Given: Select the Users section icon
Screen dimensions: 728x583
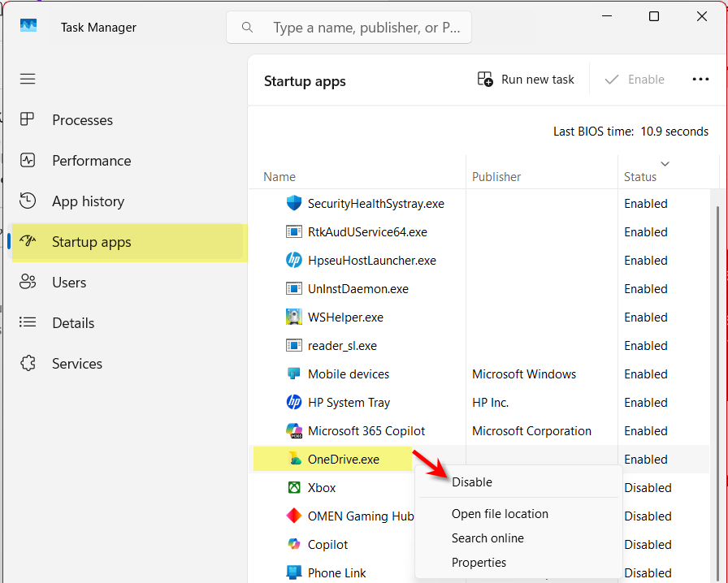Looking at the screenshot, I should pyautogui.click(x=28, y=283).
